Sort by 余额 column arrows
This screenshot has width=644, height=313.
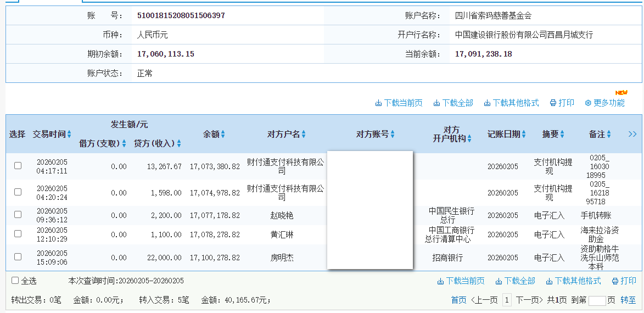(223, 135)
